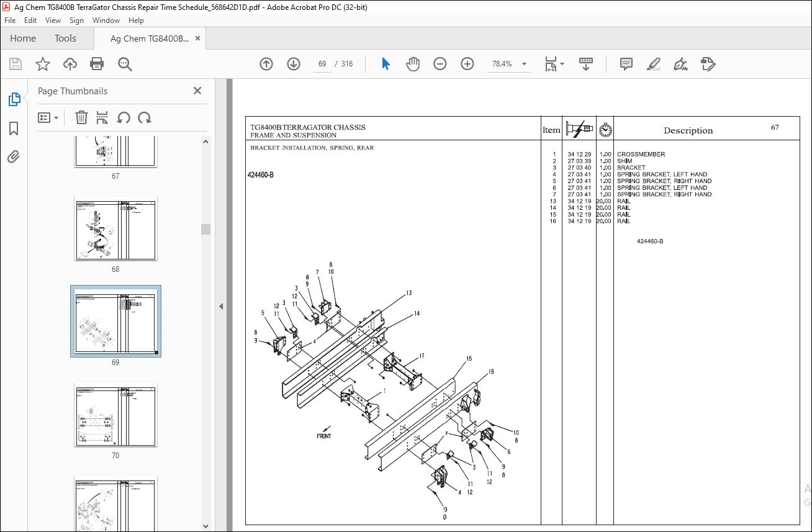Open the fit page options tool

554,64
